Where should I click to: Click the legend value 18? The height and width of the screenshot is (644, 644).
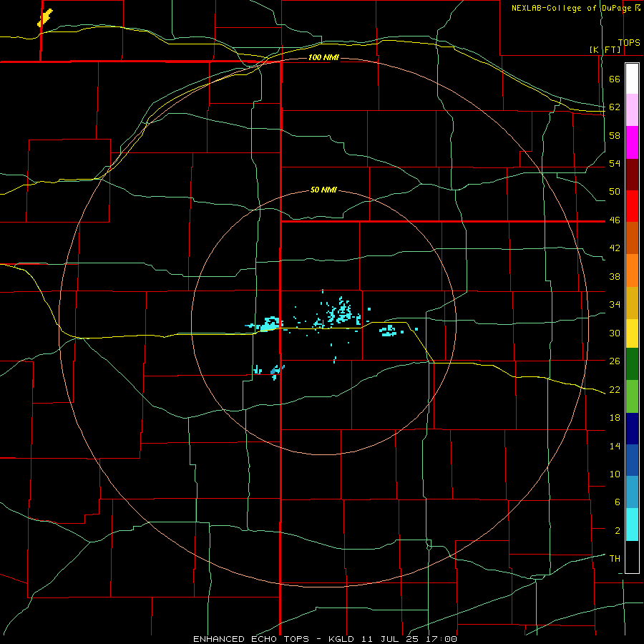(615, 418)
